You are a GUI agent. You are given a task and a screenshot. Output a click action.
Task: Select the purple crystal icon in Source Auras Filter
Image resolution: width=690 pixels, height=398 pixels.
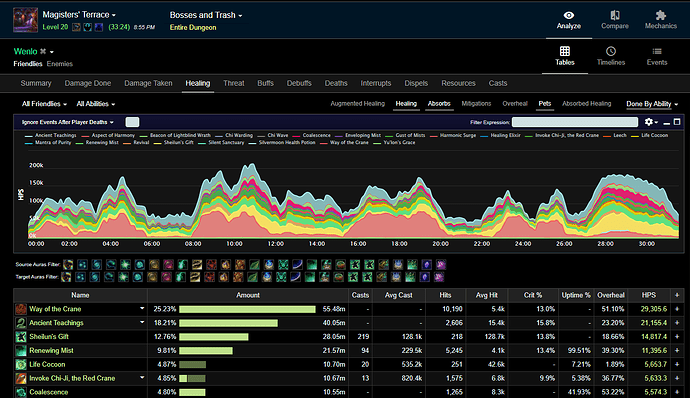tap(426, 264)
